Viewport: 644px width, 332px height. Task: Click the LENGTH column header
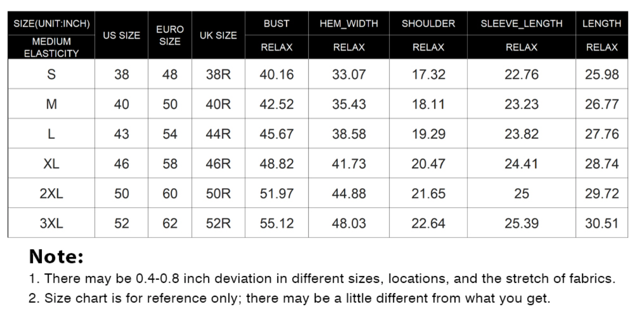(602, 24)
